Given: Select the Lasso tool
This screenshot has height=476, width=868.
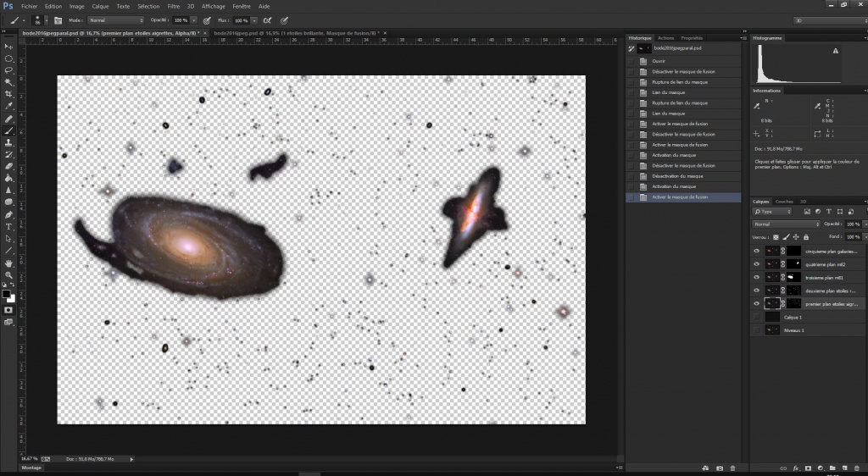Looking at the screenshot, I should pos(8,70).
